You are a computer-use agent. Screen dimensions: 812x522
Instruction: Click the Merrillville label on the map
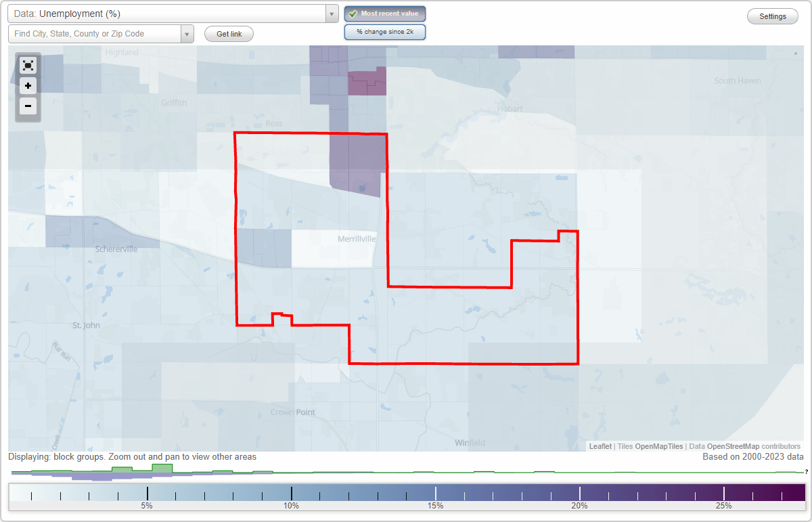click(357, 238)
